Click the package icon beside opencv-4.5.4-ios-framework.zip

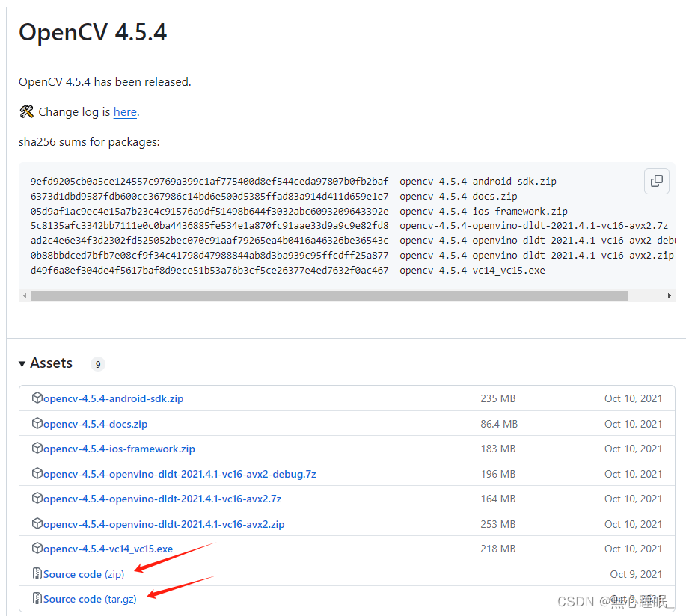[37, 448]
